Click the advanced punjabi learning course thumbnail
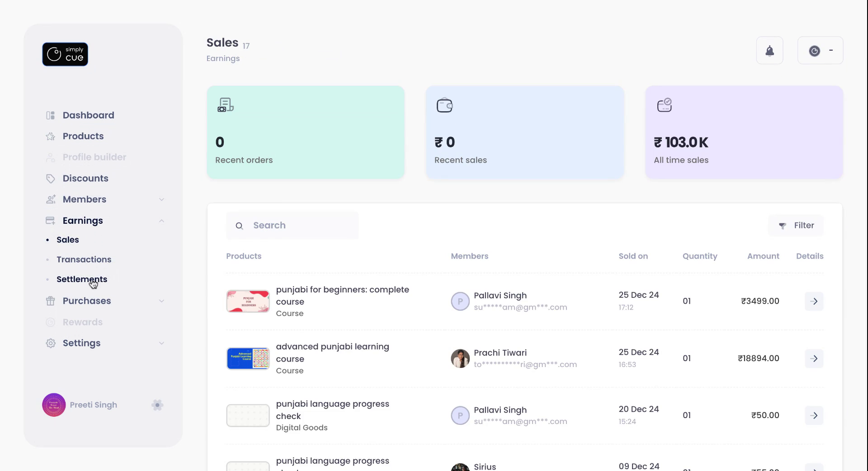 (248, 359)
